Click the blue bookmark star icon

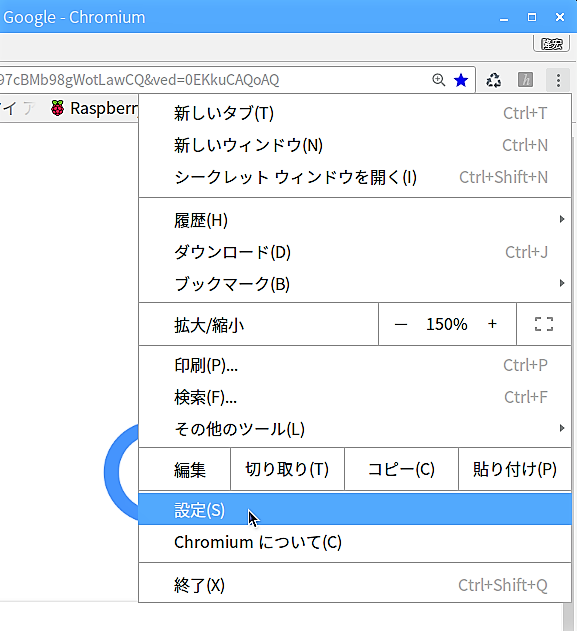pos(461,80)
